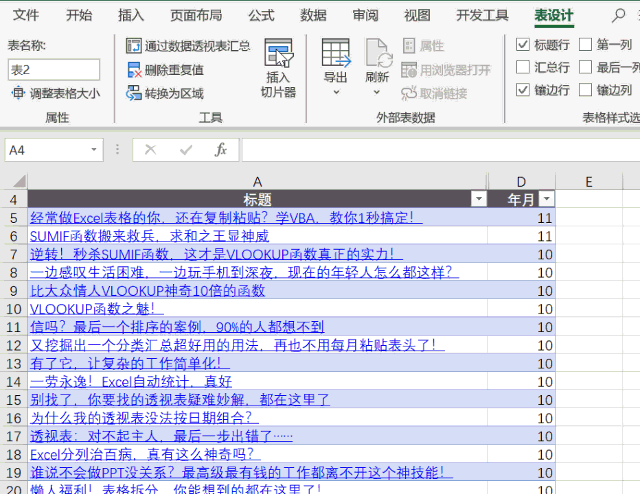Click formula bar expand dots handle
This screenshot has height=494, width=640.
pos(118,149)
